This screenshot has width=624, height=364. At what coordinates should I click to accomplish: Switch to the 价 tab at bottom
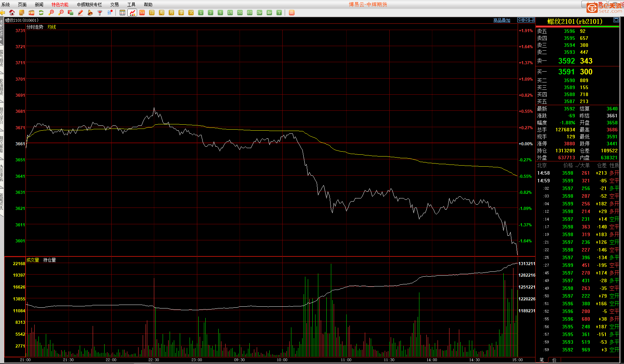coord(554,360)
